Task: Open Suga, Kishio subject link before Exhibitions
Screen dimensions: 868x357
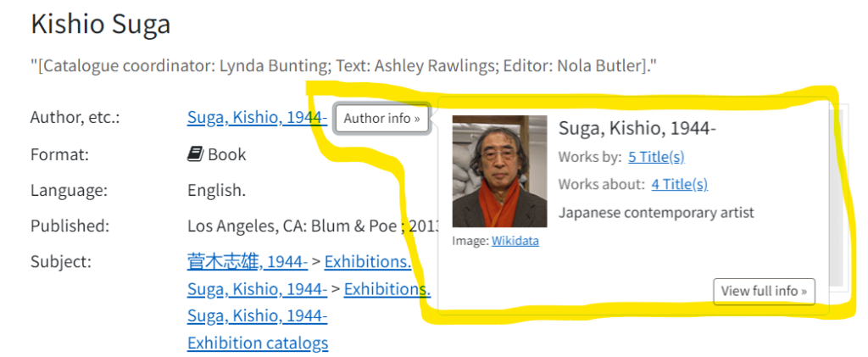Action: coord(258,289)
